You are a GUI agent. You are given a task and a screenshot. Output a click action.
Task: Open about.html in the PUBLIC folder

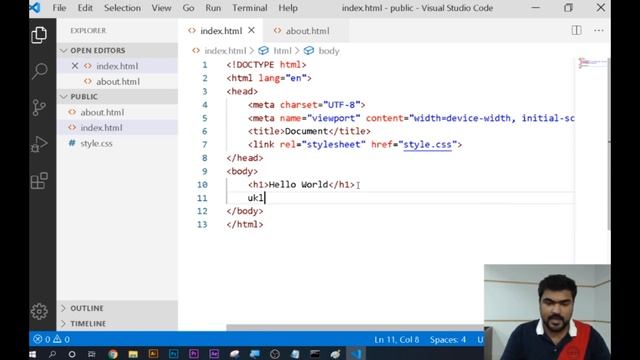pos(102,112)
